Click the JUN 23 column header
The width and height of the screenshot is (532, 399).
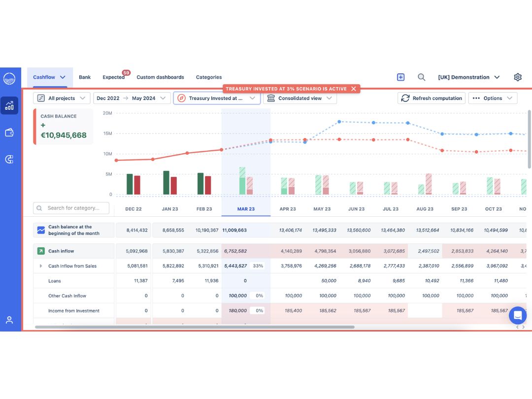pos(356,209)
